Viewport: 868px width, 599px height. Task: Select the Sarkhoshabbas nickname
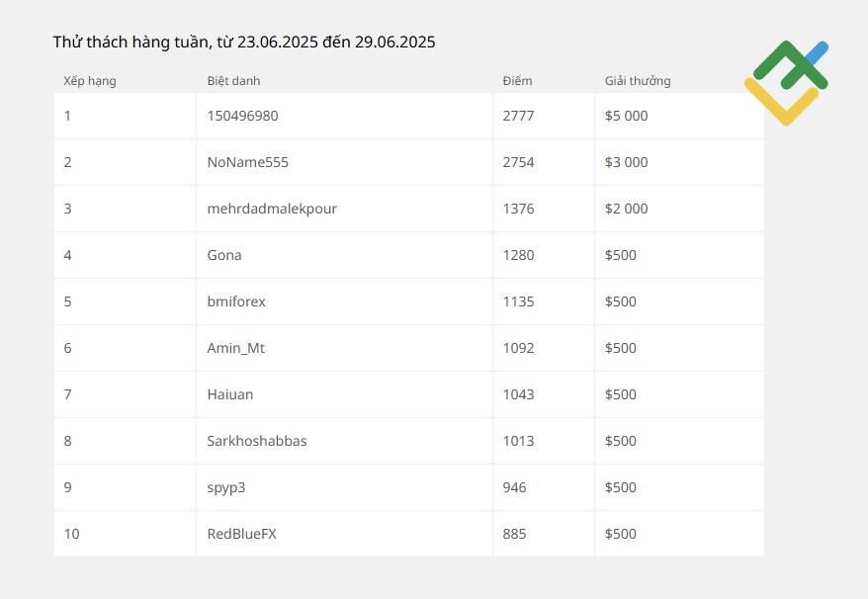257,441
